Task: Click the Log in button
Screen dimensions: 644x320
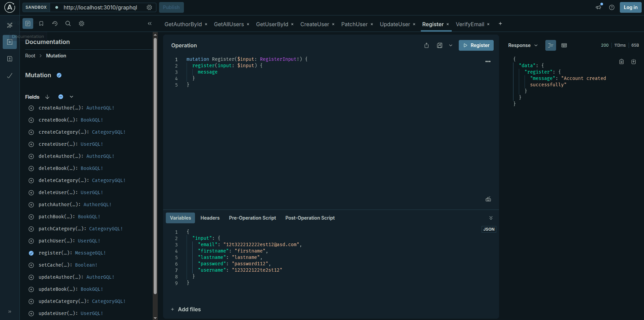Action: click(630, 7)
